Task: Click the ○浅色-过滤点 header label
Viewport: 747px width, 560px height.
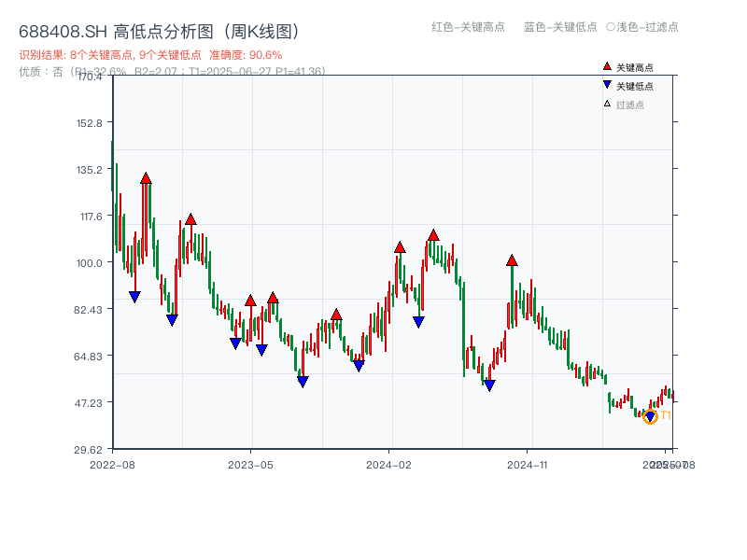Action: pyautogui.click(x=649, y=27)
